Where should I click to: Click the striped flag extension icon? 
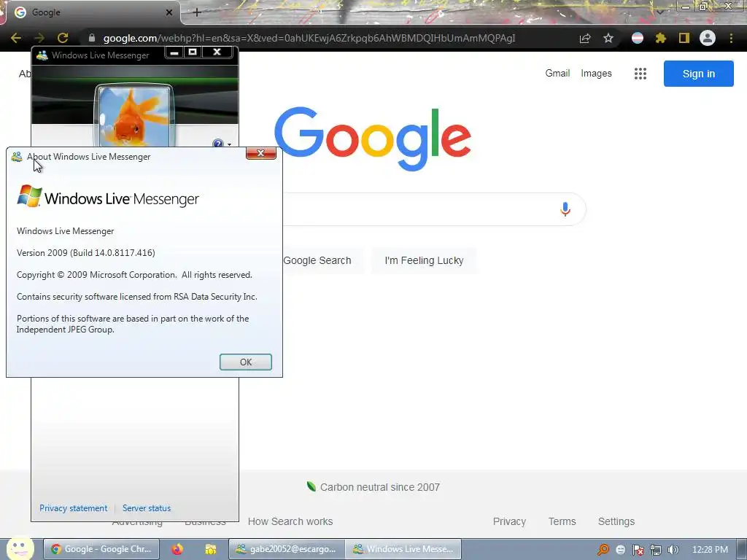pos(638,38)
